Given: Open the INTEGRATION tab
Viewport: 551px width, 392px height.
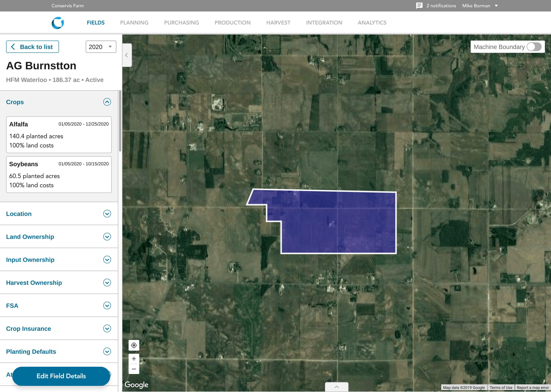Looking at the screenshot, I should tap(324, 23).
